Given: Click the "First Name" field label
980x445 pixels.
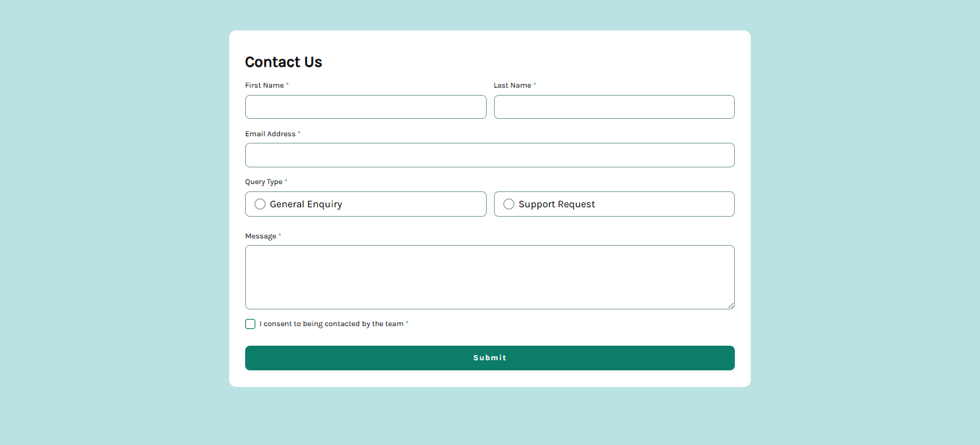Looking at the screenshot, I should [264, 86].
